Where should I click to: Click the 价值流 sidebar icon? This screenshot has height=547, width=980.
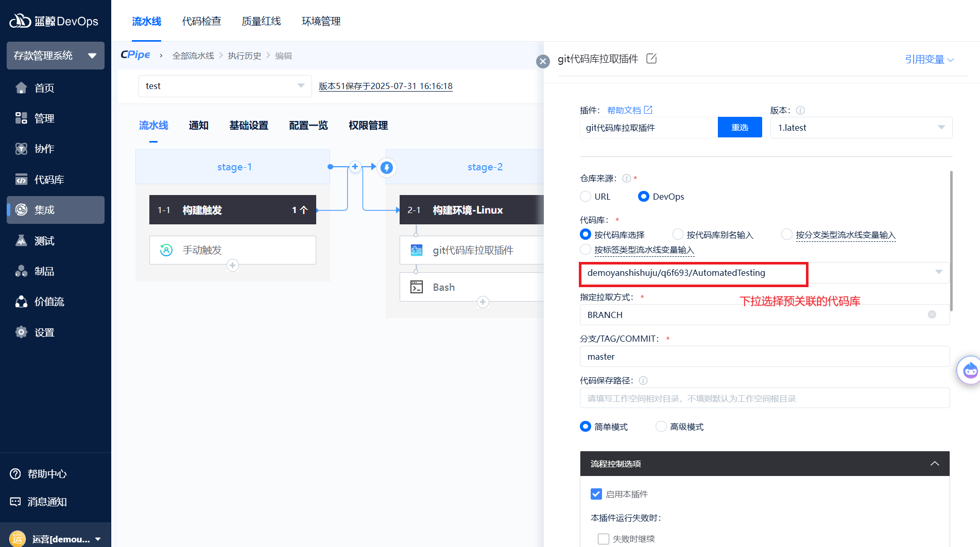[x=21, y=302]
